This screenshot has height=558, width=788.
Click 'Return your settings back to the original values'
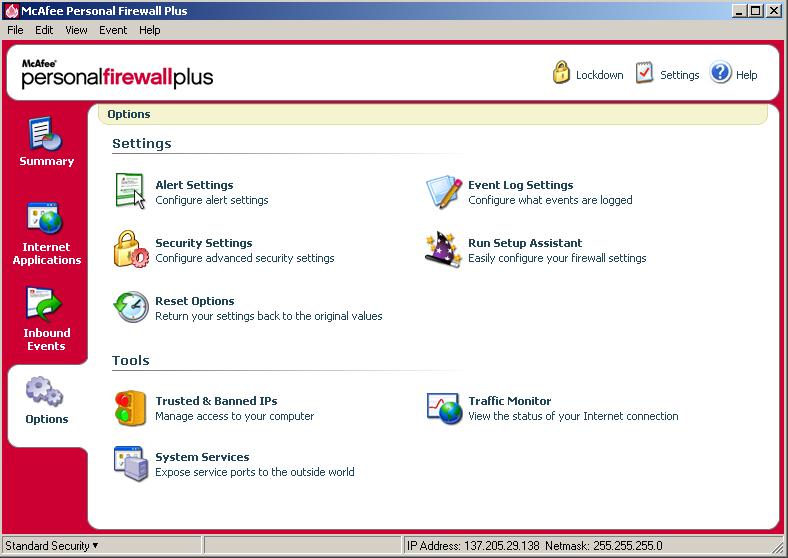click(268, 316)
